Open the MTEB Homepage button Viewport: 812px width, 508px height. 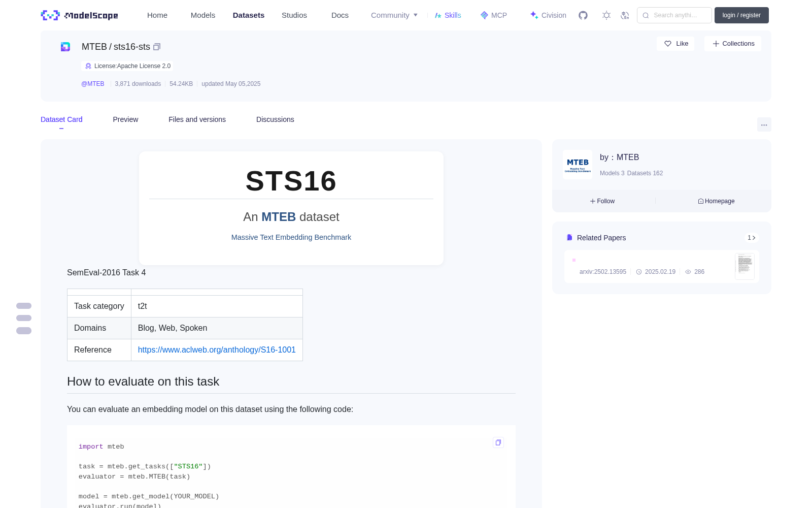click(716, 201)
